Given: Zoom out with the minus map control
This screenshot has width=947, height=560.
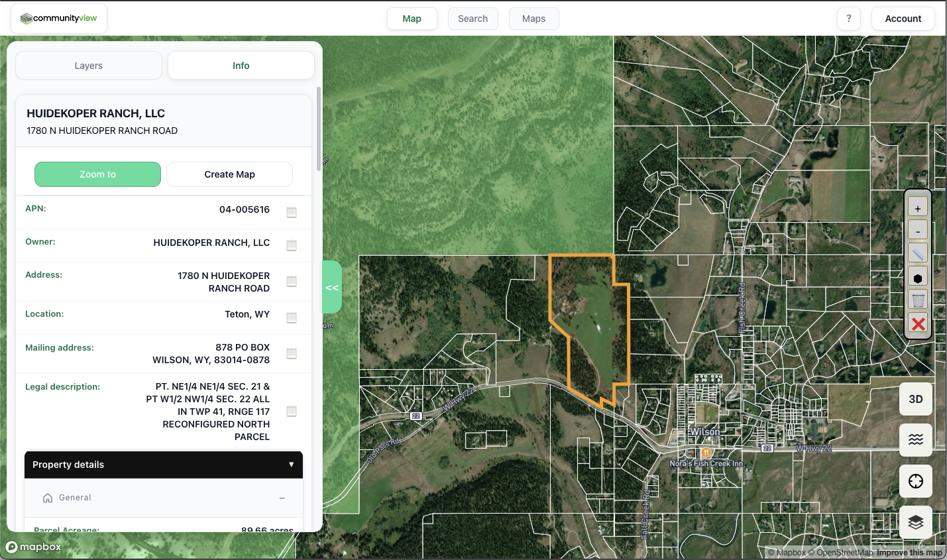Looking at the screenshot, I should click(918, 231).
